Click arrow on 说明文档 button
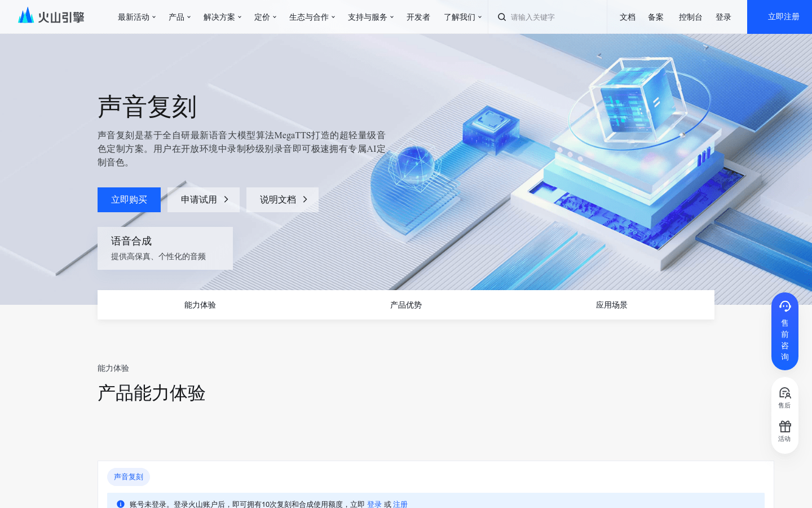Viewport: 812px width, 508px height. (x=305, y=200)
